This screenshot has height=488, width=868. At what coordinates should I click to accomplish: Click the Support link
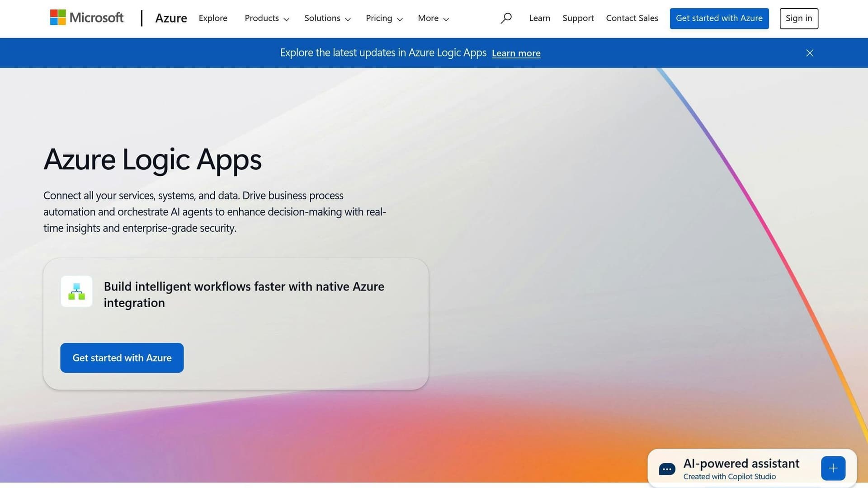(578, 18)
